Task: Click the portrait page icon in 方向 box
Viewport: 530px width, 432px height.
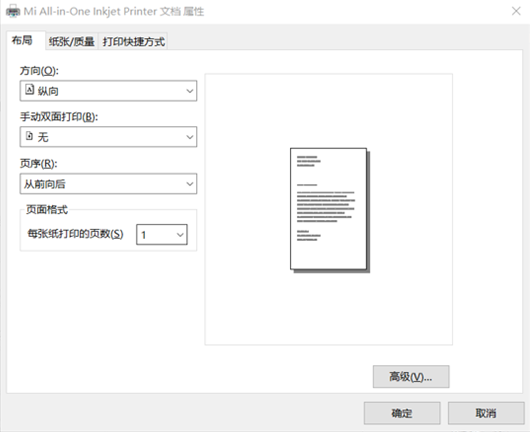Action: [30, 90]
